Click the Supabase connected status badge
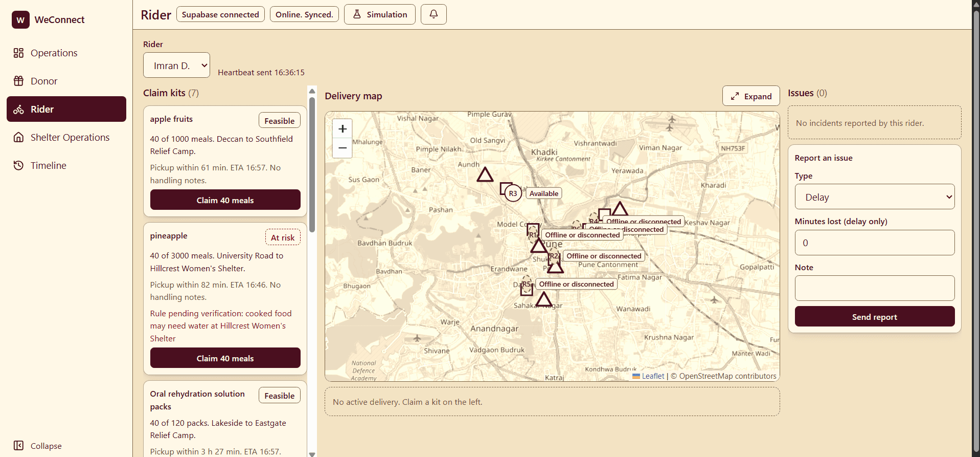980x457 pixels. pyautogui.click(x=220, y=14)
